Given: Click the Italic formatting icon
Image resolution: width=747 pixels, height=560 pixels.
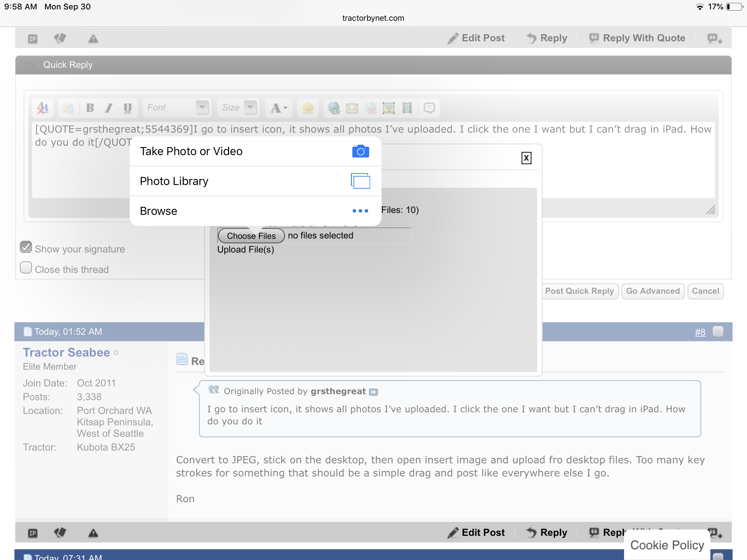Looking at the screenshot, I should pyautogui.click(x=108, y=108).
